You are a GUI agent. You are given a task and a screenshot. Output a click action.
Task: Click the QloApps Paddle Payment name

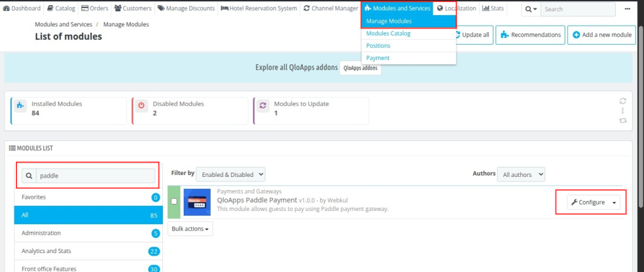257,200
